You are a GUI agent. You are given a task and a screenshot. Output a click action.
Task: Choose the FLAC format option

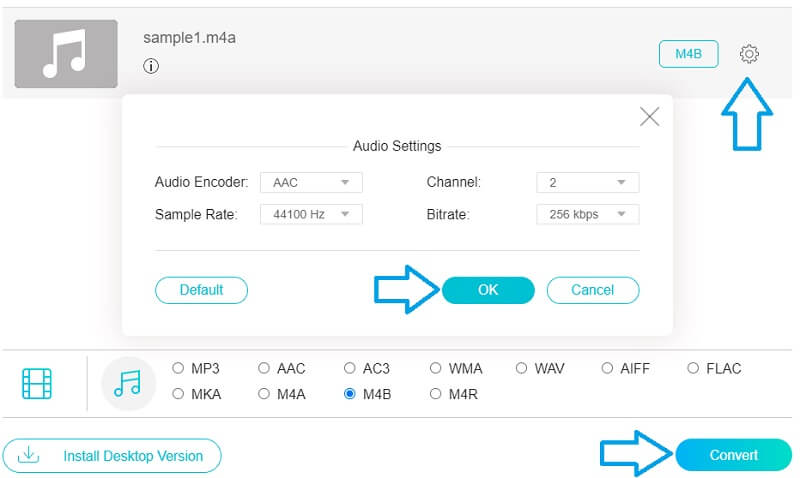pyautogui.click(x=693, y=368)
